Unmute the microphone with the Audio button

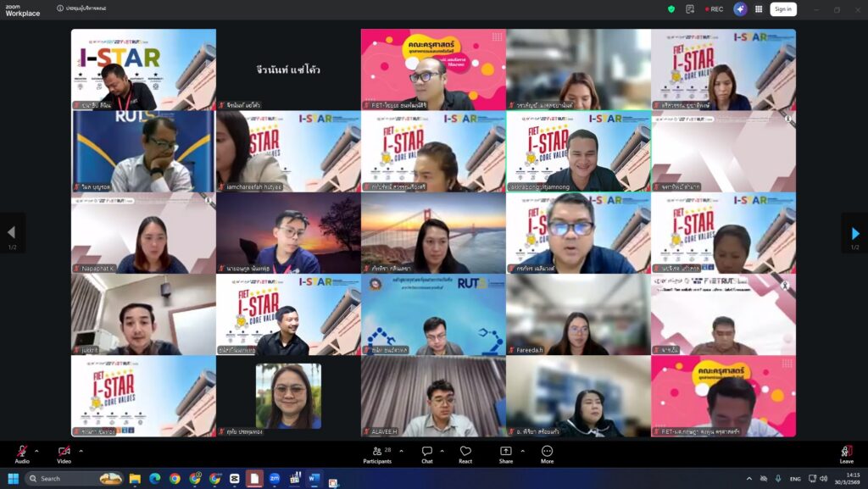(x=21, y=453)
